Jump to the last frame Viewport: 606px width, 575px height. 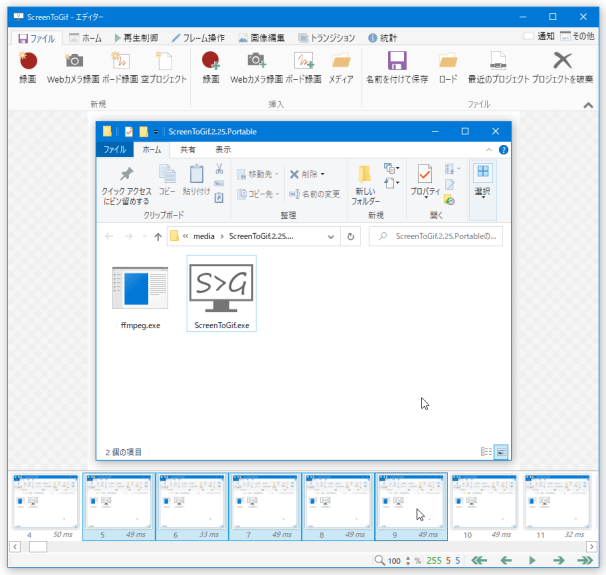(x=584, y=561)
